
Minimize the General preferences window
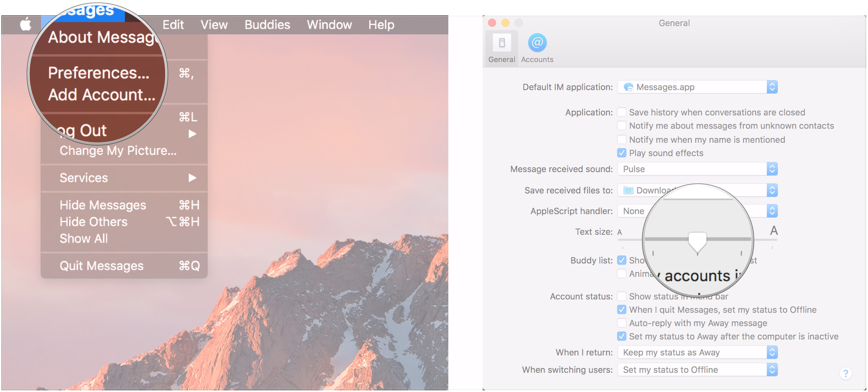(x=505, y=23)
